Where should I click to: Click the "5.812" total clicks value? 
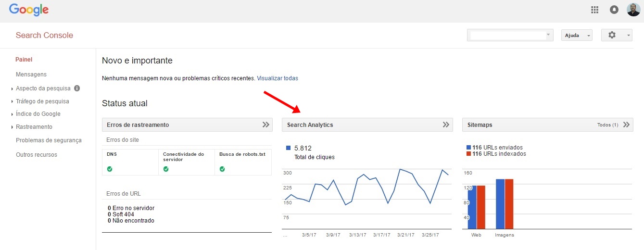click(x=303, y=148)
